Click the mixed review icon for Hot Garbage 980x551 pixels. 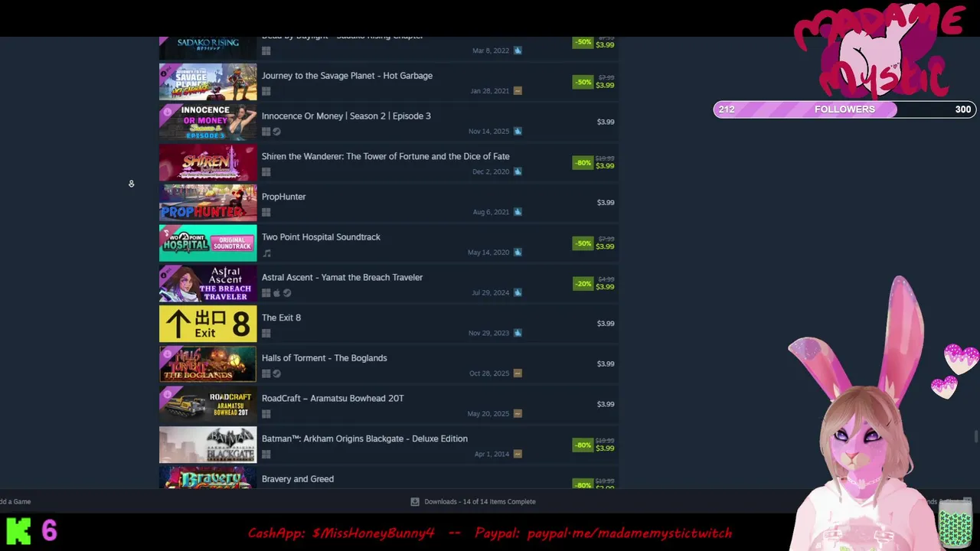pyautogui.click(x=518, y=91)
